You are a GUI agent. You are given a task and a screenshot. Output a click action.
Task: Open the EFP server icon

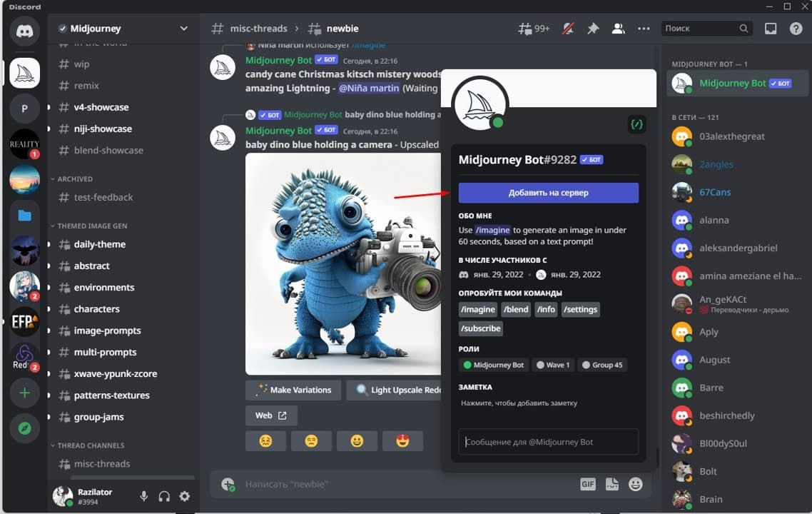coord(24,322)
